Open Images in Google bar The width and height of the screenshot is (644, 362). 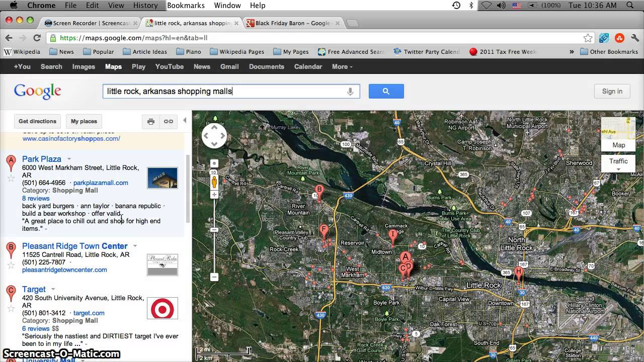pos(84,66)
